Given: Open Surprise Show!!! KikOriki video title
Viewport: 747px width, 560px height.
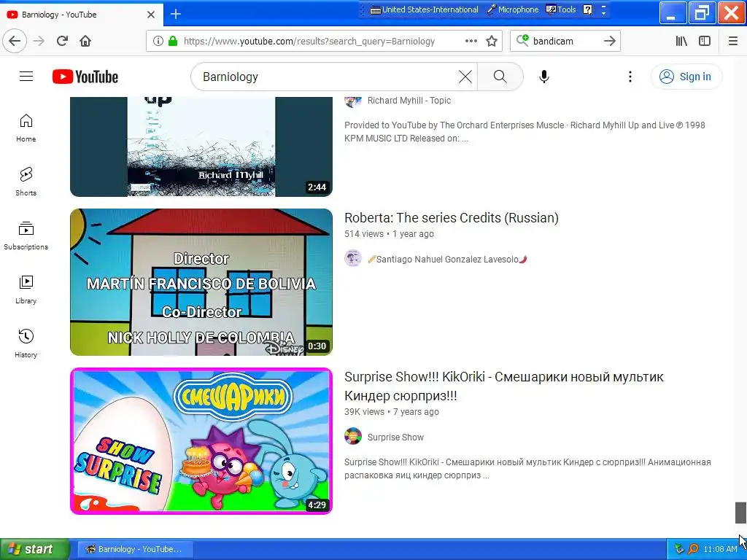Looking at the screenshot, I should [504, 386].
